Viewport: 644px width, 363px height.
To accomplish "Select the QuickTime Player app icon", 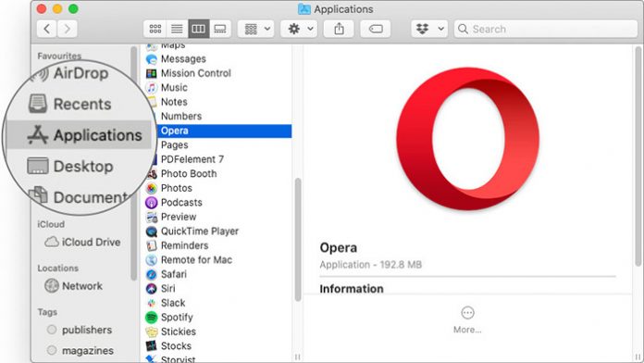I will click(152, 232).
